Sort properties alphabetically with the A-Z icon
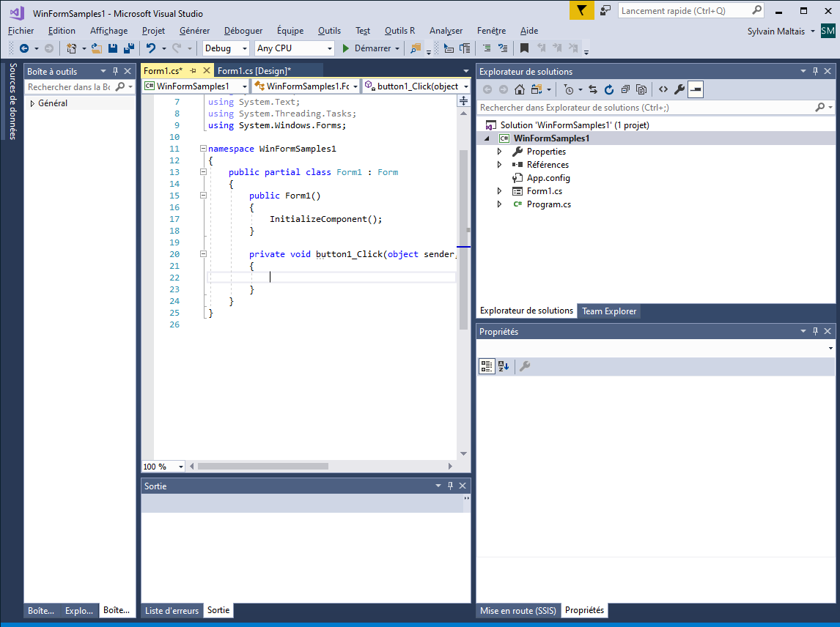 [x=504, y=366]
